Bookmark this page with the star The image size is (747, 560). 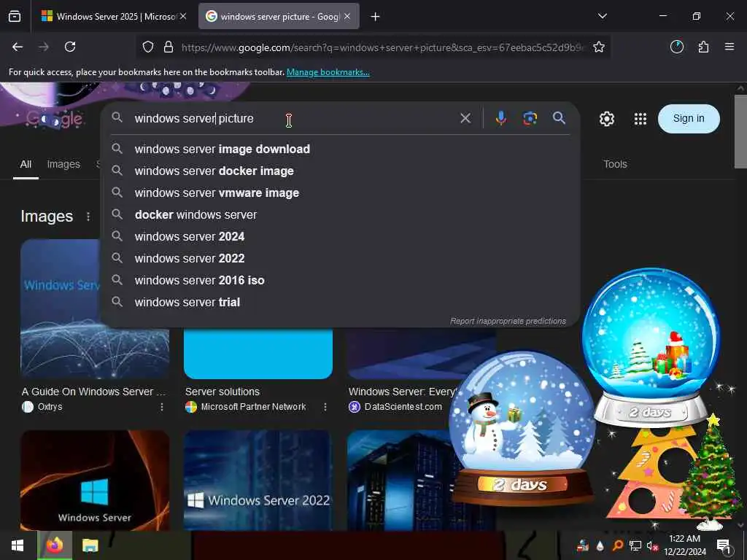click(599, 47)
